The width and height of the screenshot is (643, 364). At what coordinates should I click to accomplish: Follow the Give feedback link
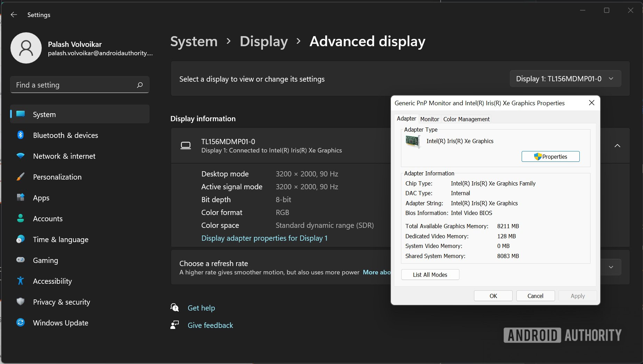tap(210, 325)
